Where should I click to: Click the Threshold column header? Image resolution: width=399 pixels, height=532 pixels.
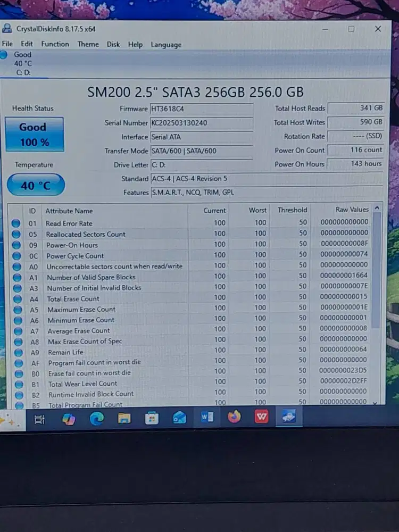click(290, 210)
